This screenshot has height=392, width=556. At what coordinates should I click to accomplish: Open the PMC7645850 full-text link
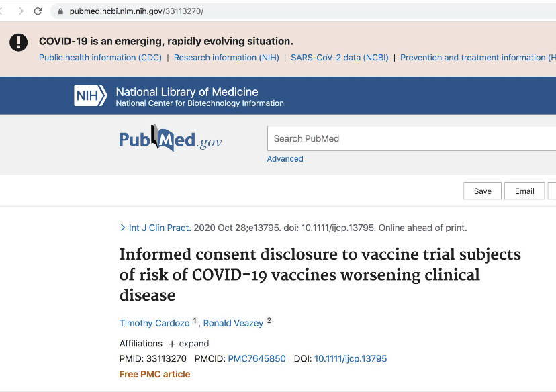pyautogui.click(x=257, y=359)
